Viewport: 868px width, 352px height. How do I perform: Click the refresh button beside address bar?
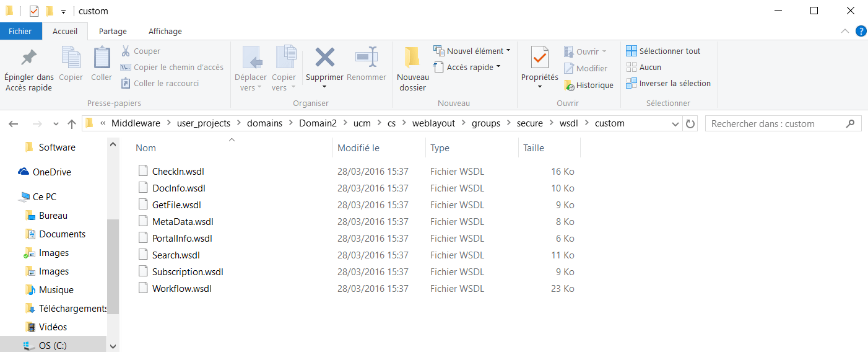coord(690,124)
